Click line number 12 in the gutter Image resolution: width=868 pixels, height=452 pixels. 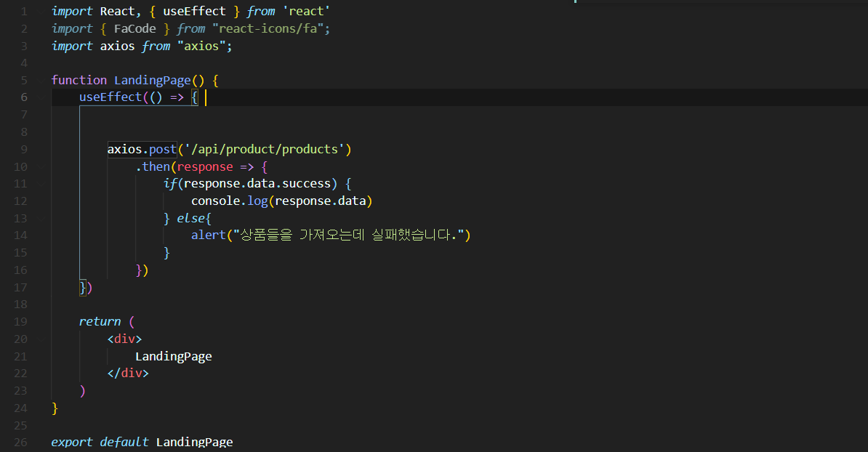20,201
